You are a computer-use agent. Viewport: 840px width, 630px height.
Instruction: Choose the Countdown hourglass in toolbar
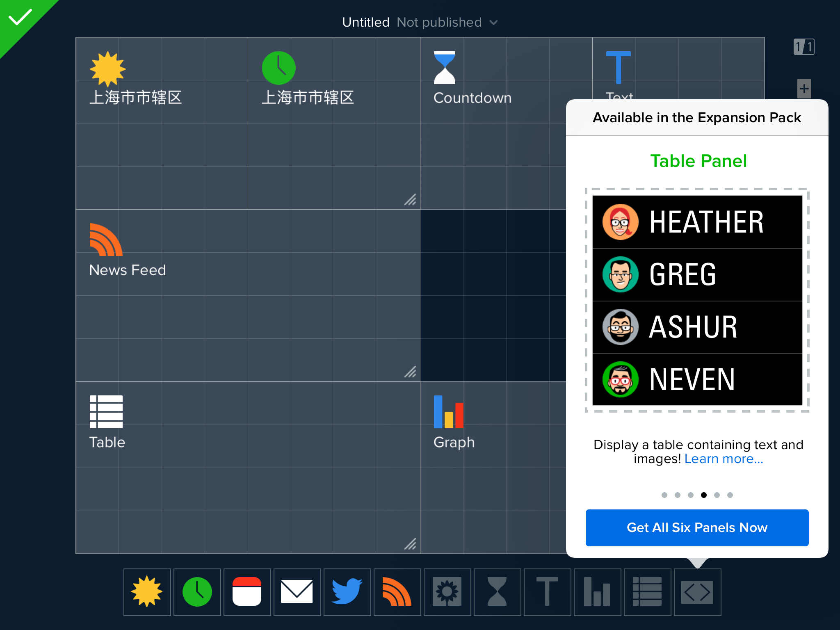[497, 592]
